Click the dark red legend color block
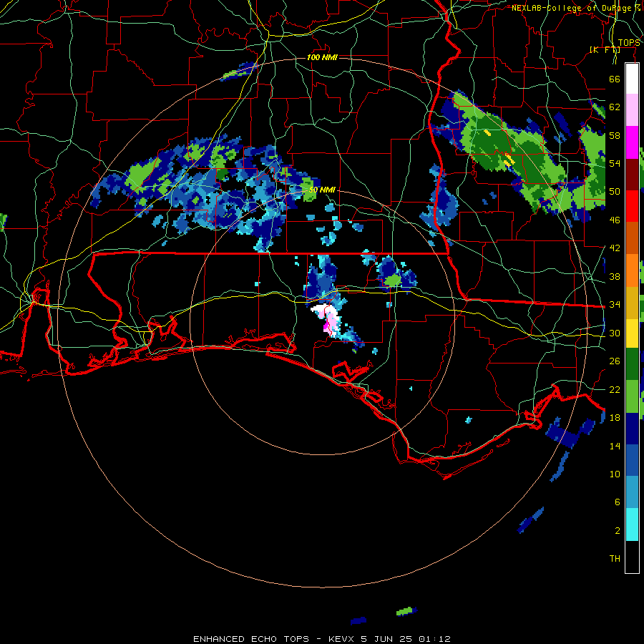The width and height of the screenshot is (644, 644). click(x=632, y=174)
